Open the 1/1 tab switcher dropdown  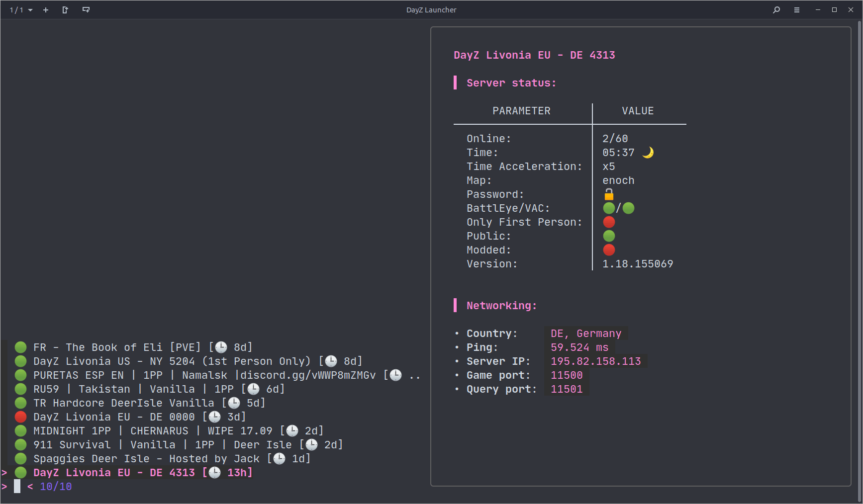pos(21,10)
